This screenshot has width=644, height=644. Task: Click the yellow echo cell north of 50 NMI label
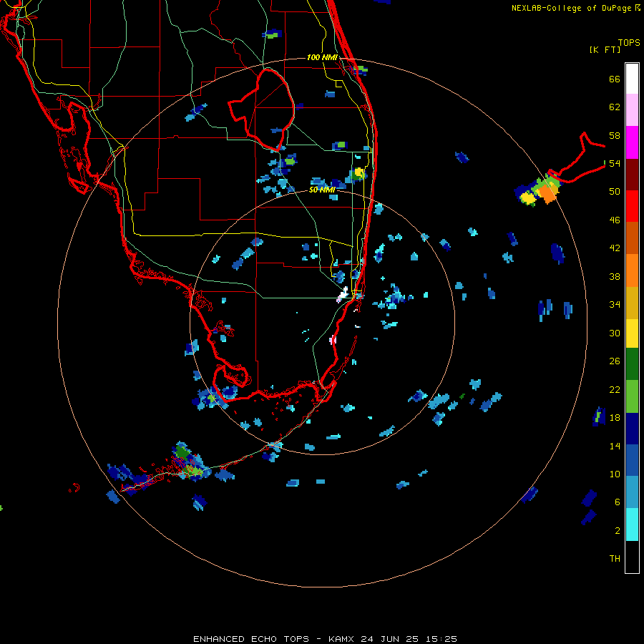pyautogui.click(x=358, y=172)
